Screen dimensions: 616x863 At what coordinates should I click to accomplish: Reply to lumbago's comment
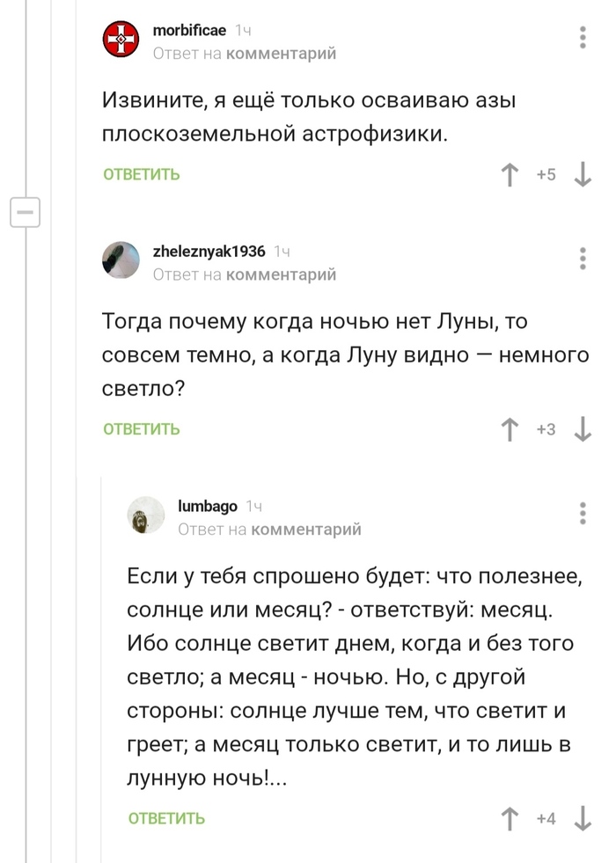pos(166,819)
